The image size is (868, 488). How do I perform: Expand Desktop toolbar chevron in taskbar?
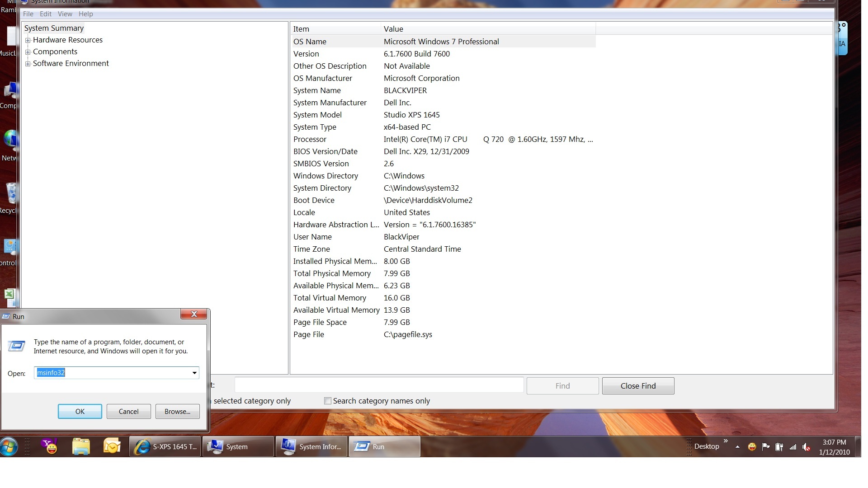tap(726, 441)
